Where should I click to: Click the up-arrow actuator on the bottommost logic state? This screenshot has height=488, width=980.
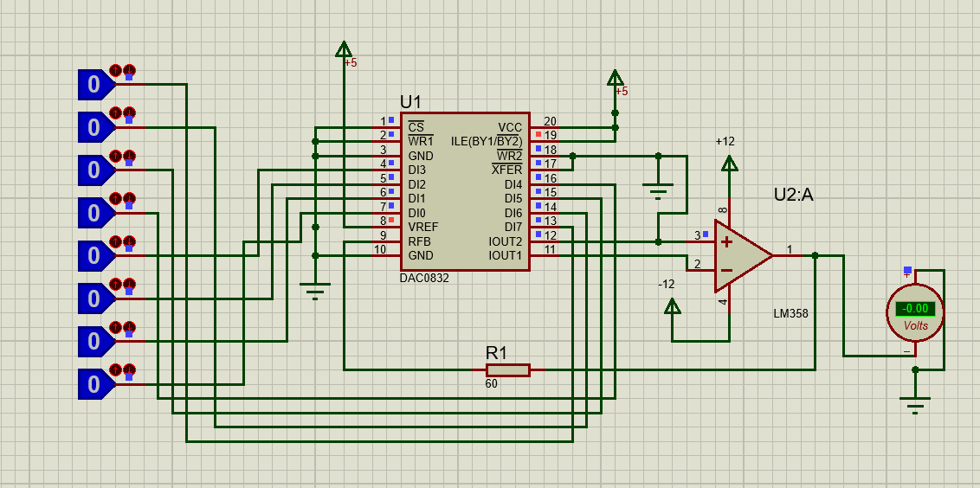click(x=115, y=369)
